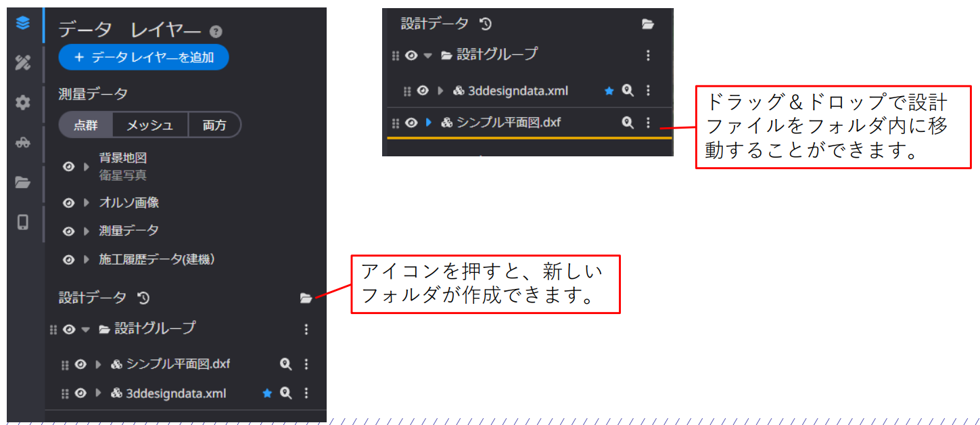Image resolution: width=980 pixels, height=425 pixels.
Task: Toggle the eye for 測量データ layer
Action: [x=68, y=231]
